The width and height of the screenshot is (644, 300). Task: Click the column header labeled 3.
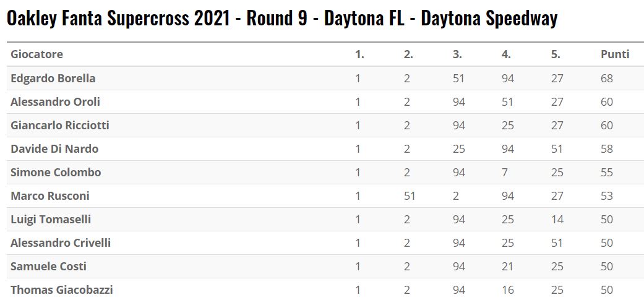[457, 54]
